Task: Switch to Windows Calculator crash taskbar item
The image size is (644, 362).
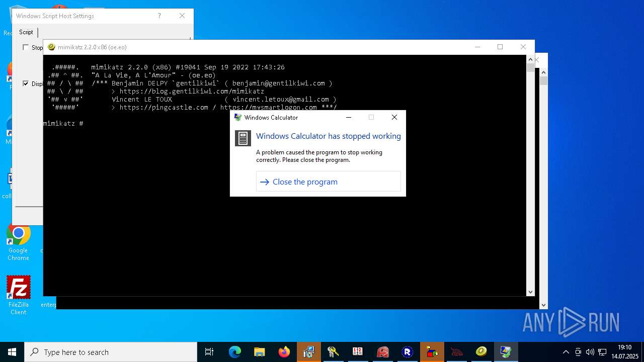Action: (506, 352)
